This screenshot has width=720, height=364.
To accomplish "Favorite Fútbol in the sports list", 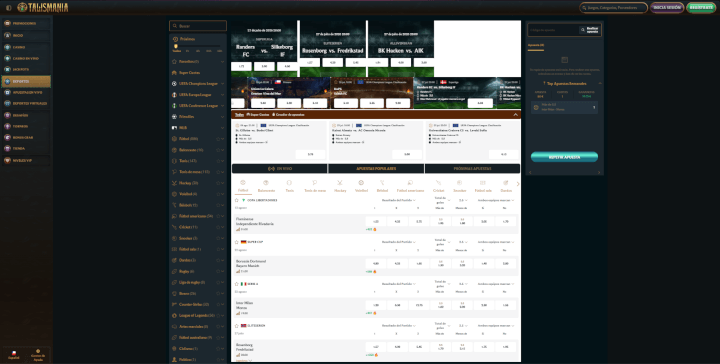I will [218, 139].
